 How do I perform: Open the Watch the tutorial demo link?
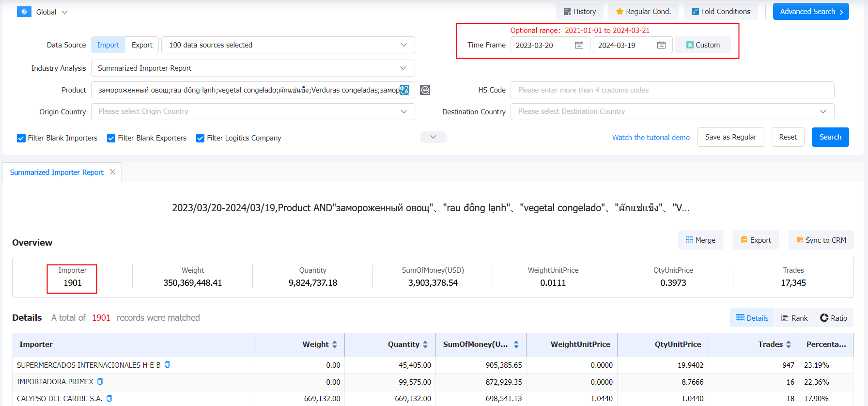651,138
